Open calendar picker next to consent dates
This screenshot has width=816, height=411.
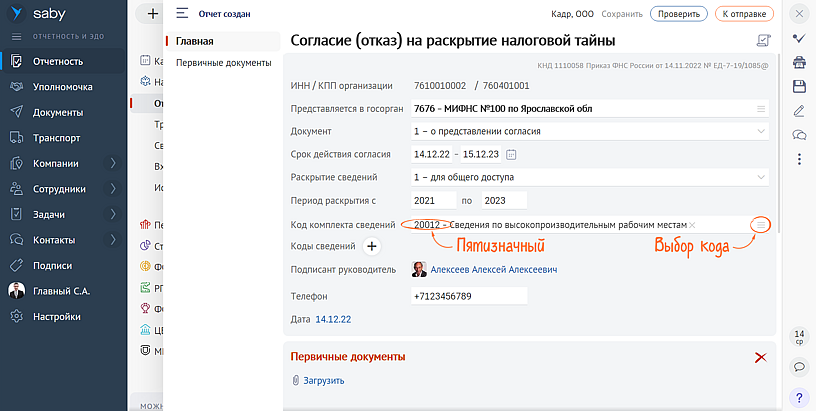[x=512, y=155]
